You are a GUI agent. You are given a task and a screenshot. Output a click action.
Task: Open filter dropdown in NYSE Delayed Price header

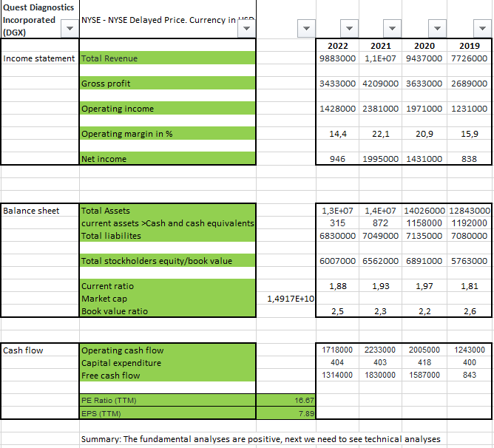click(x=246, y=29)
